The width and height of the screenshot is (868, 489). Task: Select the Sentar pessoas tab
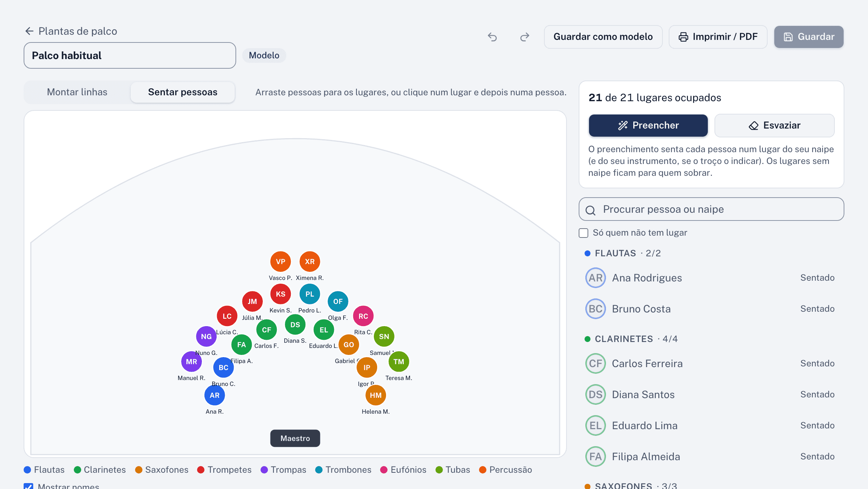pyautogui.click(x=183, y=92)
